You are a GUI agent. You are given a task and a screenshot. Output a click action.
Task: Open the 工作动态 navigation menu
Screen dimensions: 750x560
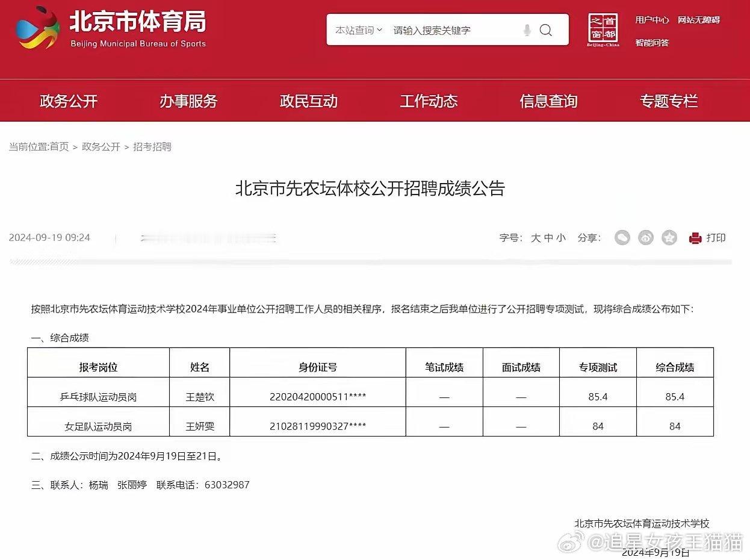point(429,101)
